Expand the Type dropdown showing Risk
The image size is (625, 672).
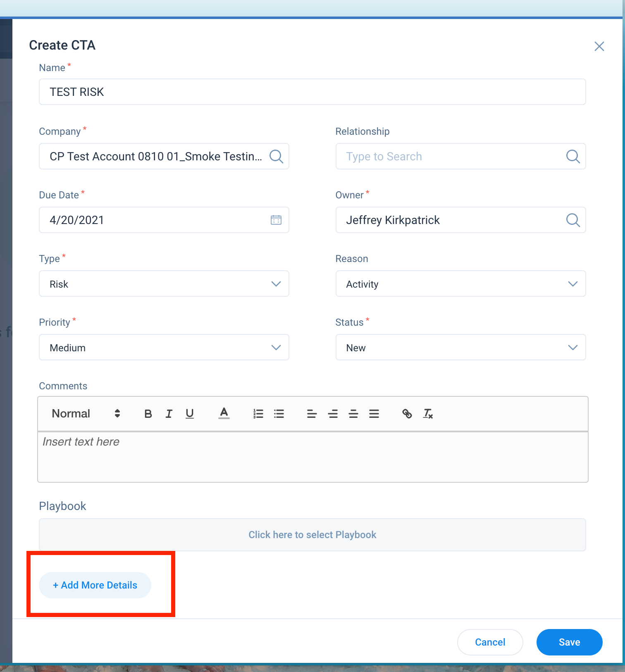click(164, 284)
